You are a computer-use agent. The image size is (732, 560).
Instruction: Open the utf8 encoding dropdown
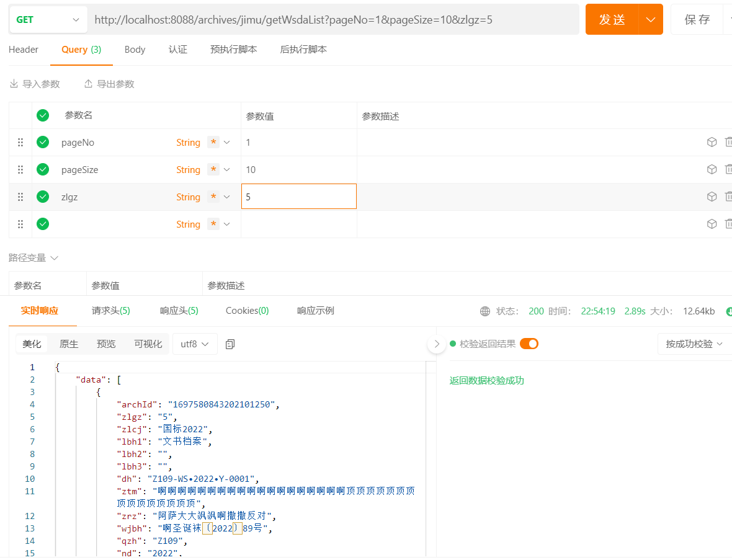click(195, 344)
